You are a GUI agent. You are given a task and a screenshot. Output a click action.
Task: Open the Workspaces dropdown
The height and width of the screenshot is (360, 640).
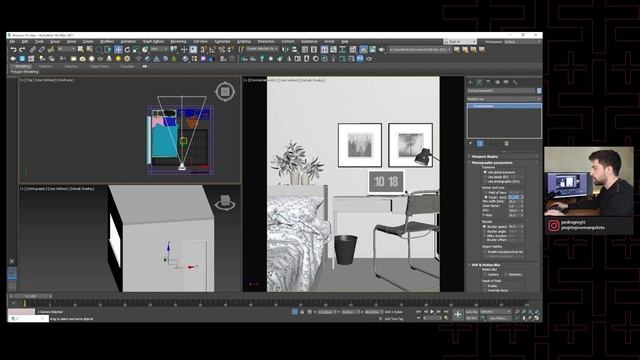coord(522,42)
